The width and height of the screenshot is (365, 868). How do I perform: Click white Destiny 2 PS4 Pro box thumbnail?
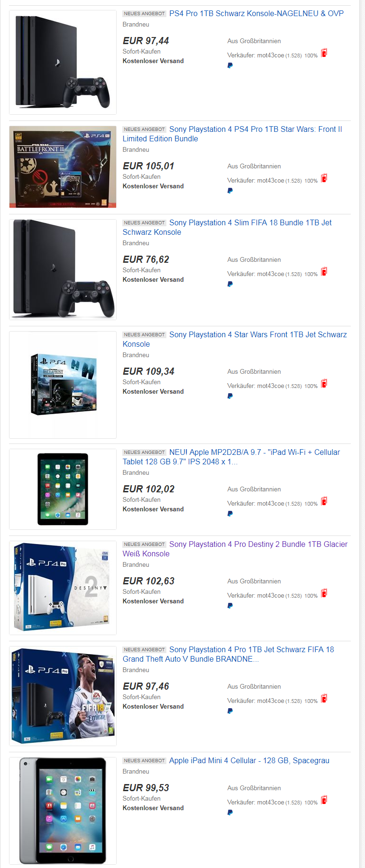coord(63,588)
